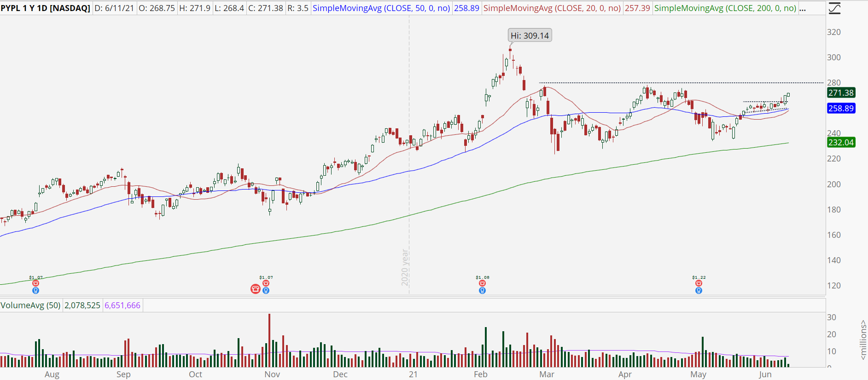This screenshot has height=380, width=868.
Task: Click the August earnings phone icon
Action: tap(36, 283)
